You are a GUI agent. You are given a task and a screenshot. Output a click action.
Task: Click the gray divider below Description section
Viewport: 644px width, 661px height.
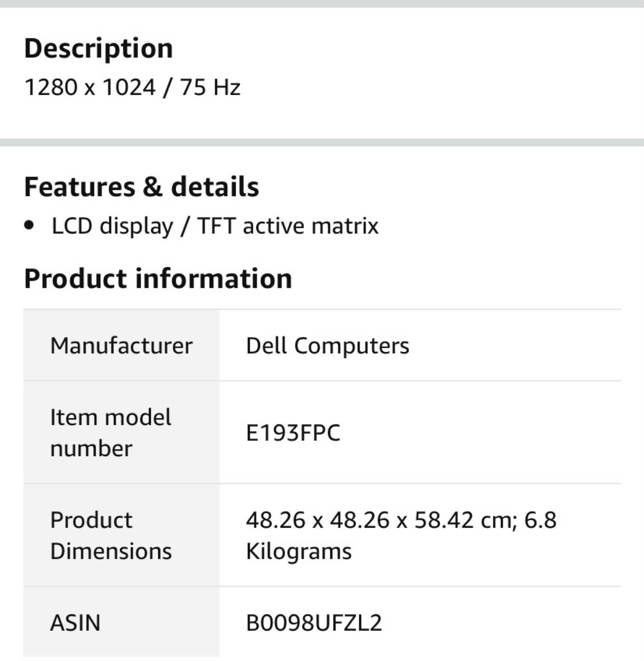[x=322, y=142]
